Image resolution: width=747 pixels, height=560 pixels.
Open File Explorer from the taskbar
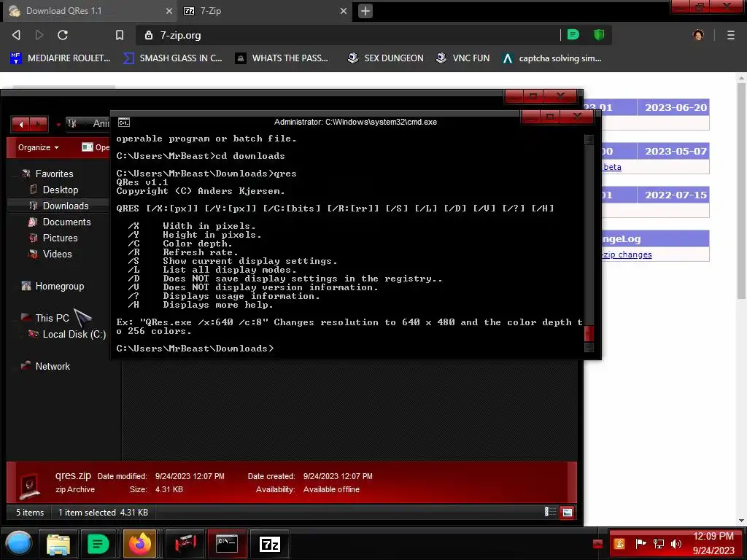(58, 544)
